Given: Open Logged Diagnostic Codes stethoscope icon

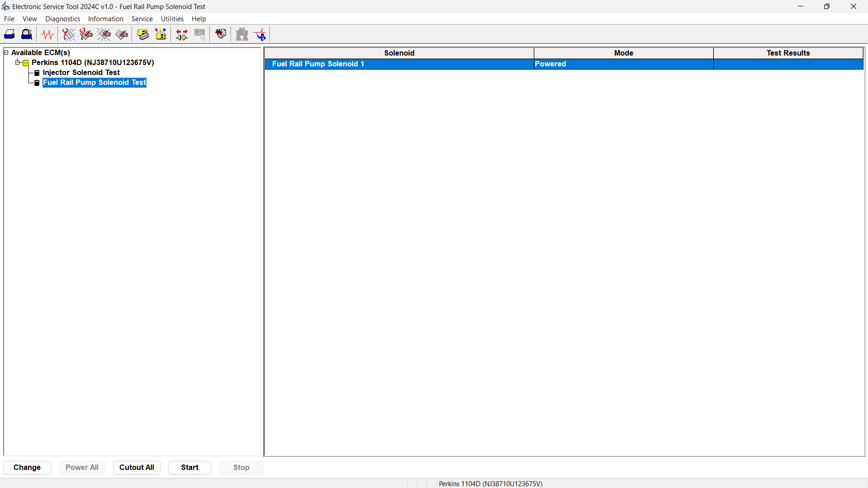Looking at the screenshot, I should [86, 34].
